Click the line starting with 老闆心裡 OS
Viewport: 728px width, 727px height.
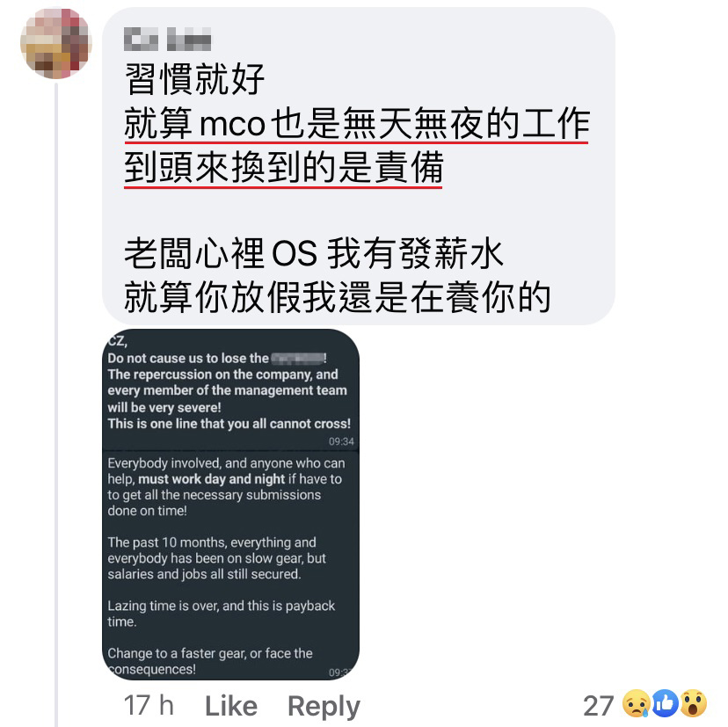(313, 253)
